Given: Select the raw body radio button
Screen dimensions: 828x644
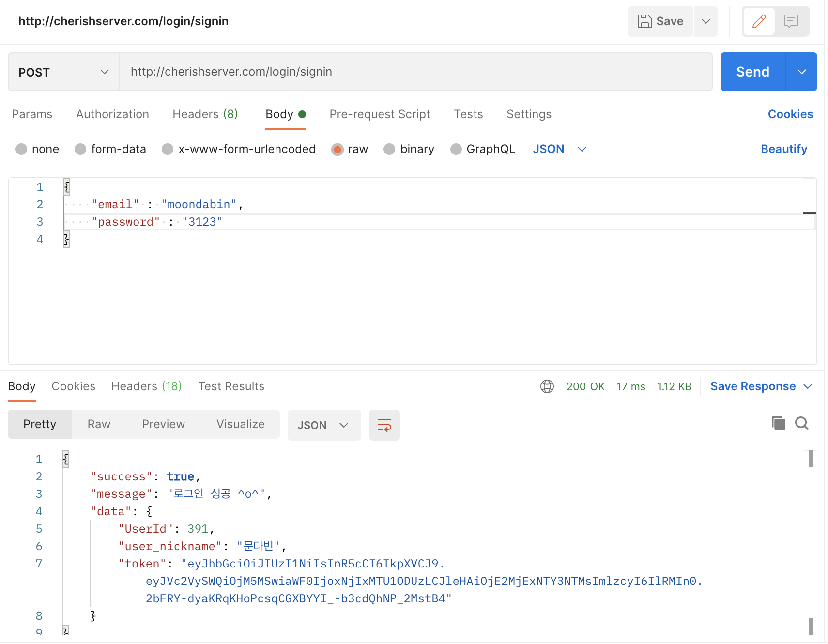Looking at the screenshot, I should [x=337, y=150].
